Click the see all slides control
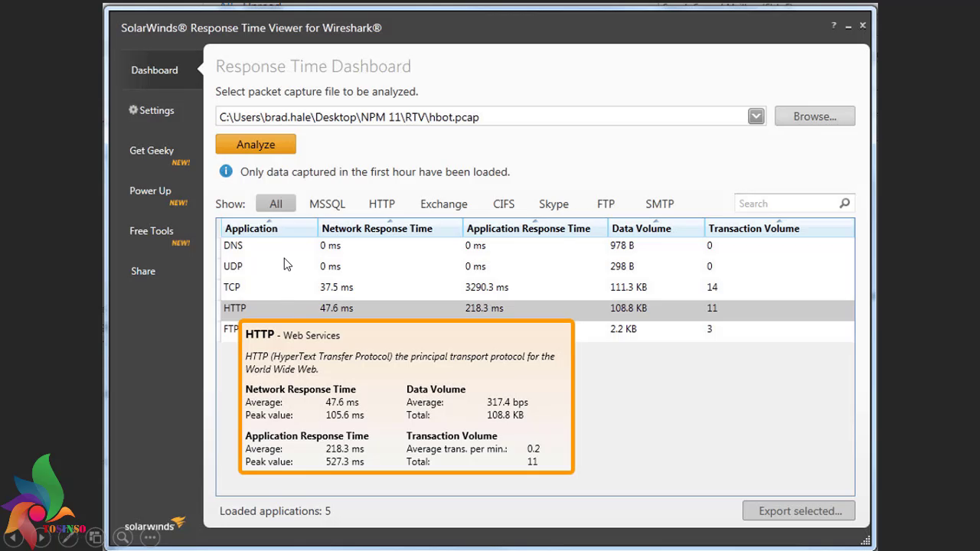980x551 pixels. pyautogui.click(x=95, y=537)
